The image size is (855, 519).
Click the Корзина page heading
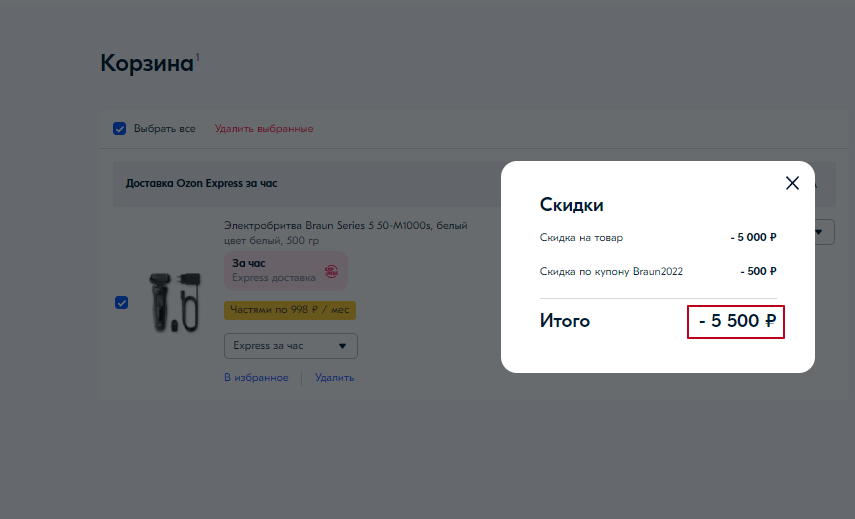point(146,64)
